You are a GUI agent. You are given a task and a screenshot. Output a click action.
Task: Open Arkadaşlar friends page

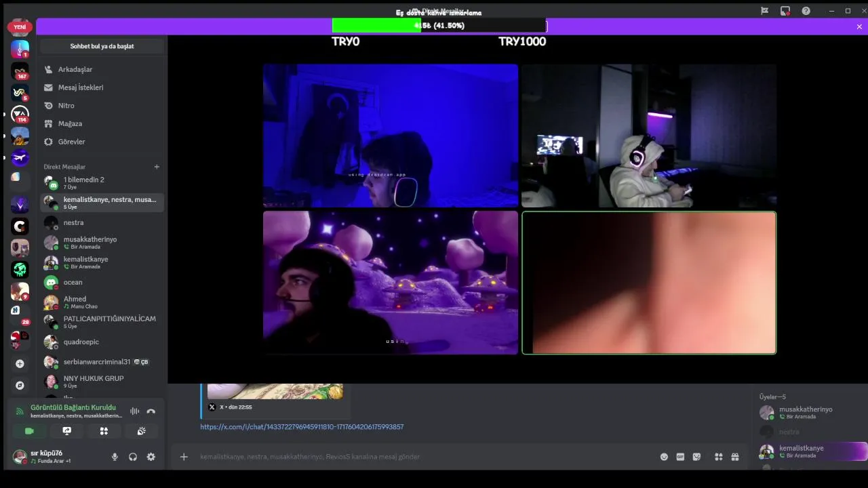point(102,69)
